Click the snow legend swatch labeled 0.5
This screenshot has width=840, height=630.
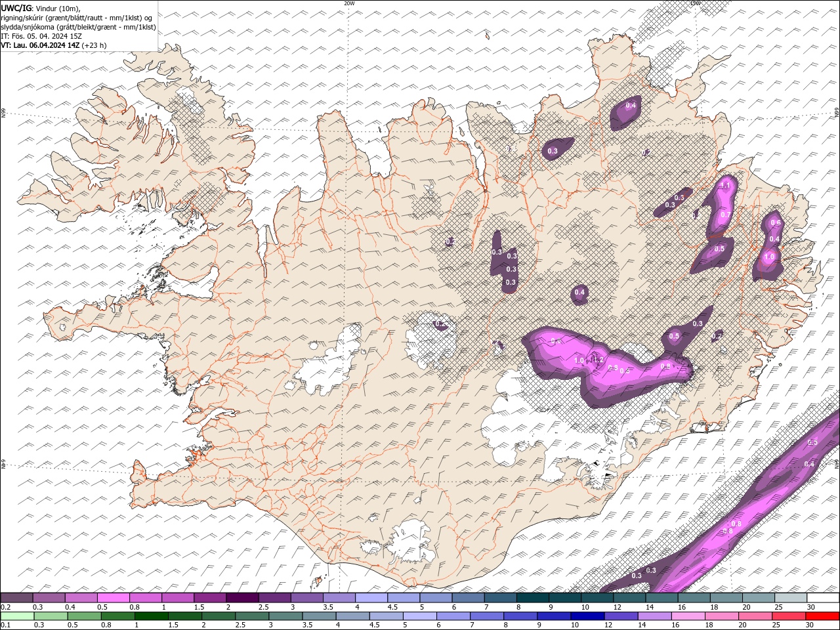[114, 598]
